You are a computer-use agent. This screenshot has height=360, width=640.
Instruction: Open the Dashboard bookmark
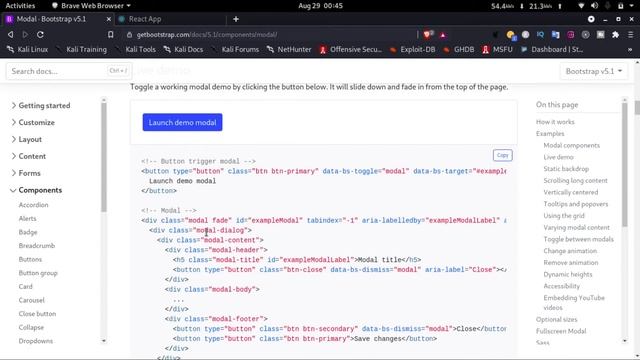[552, 49]
